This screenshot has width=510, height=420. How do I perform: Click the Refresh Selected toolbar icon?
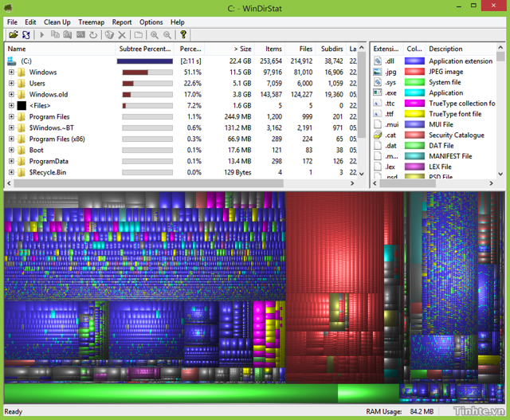point(93,34)
